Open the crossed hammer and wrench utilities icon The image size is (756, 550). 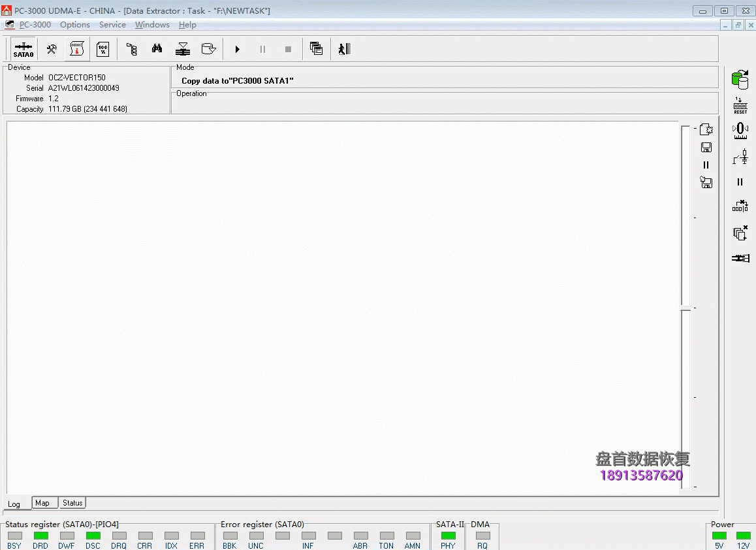pos(52,49)
